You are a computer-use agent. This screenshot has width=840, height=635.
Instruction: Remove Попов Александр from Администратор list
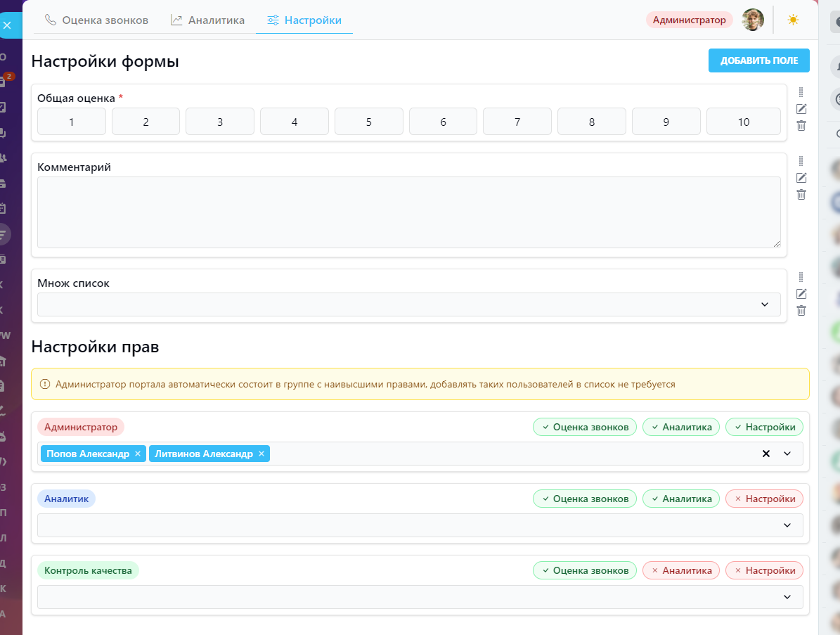click(x=138, y=454)
